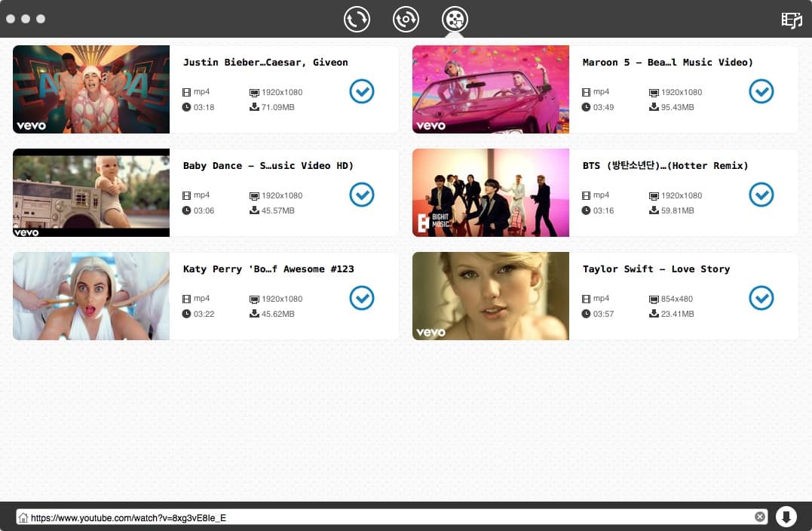
Task: Open the Justin Bieber video thumbnail
Action: (91, 89)
